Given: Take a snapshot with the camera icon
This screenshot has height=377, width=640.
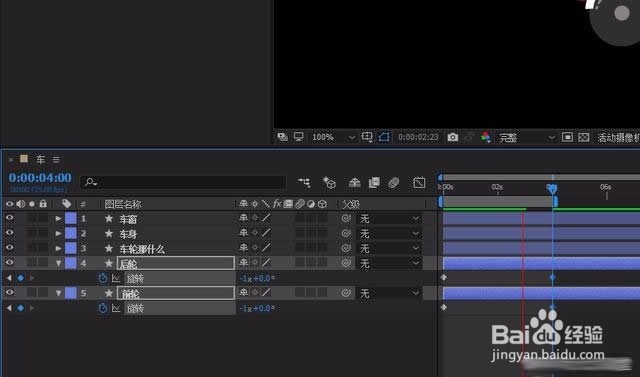Looking at the screenshot, I should [453, 137].
